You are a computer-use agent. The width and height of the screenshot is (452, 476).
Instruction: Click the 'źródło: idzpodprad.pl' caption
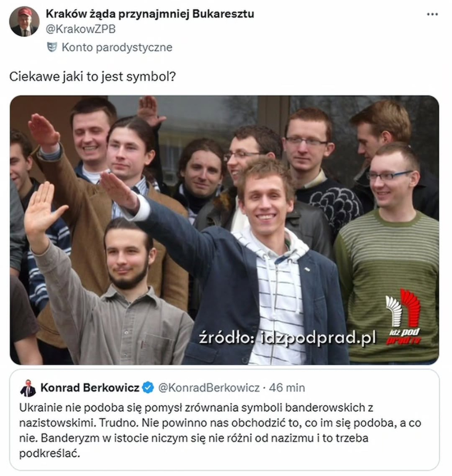288,338
